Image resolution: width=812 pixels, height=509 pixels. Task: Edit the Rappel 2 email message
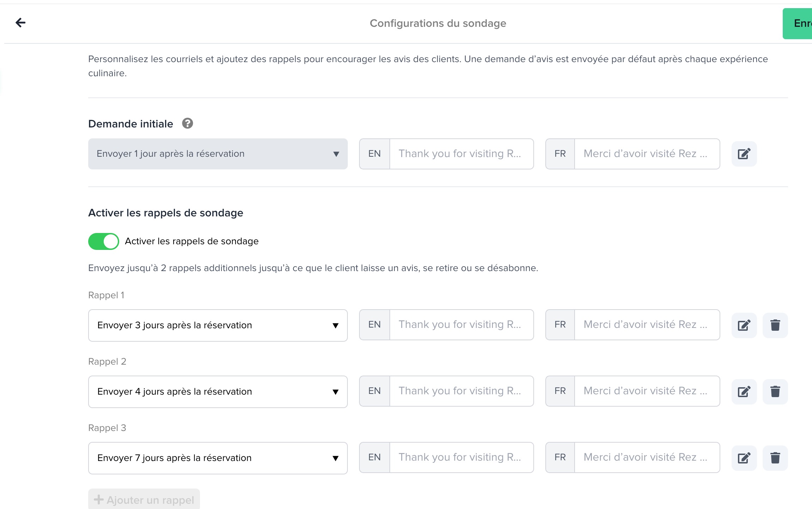[x=744, y=391]
